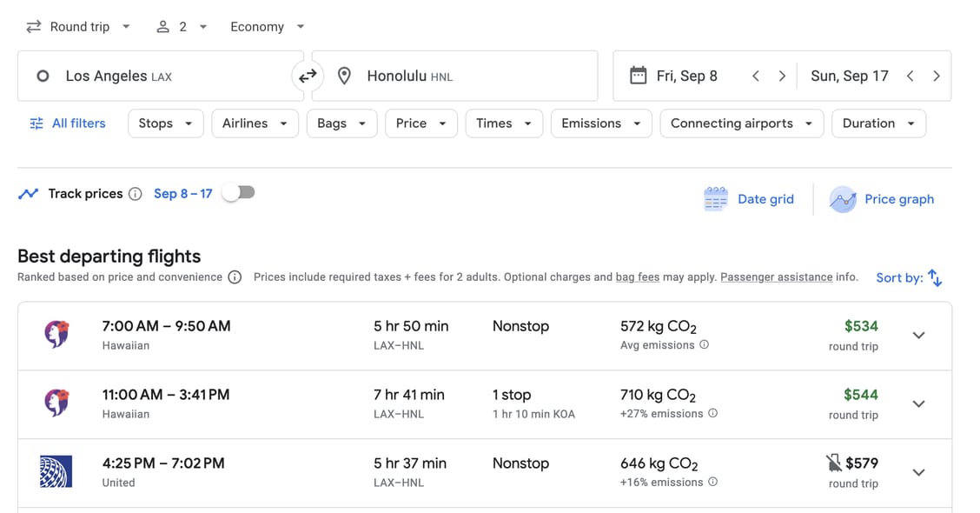The width and height of the screenshot is (980, 513).
Task: Follow the bag fees link
Action: point(638,277)
